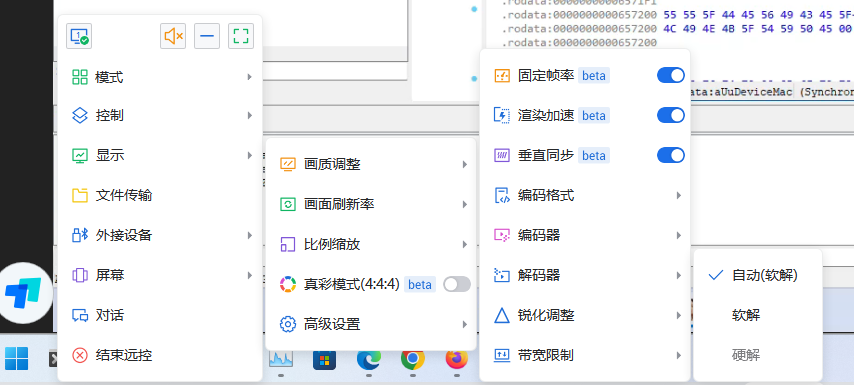854x385 pixels.
Task: Open the 对话 menu entry
Action: (x=160, y=315)
